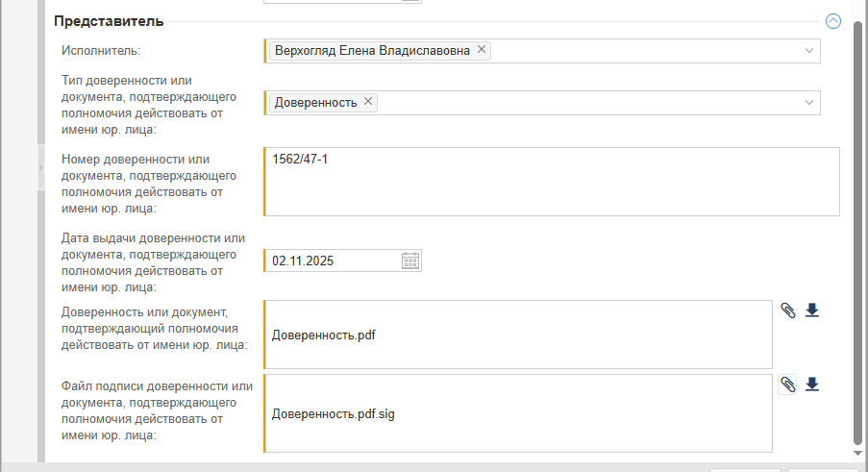Expand the left side panel via the splitter handle
Screen dimensions: 868x472
40,168
